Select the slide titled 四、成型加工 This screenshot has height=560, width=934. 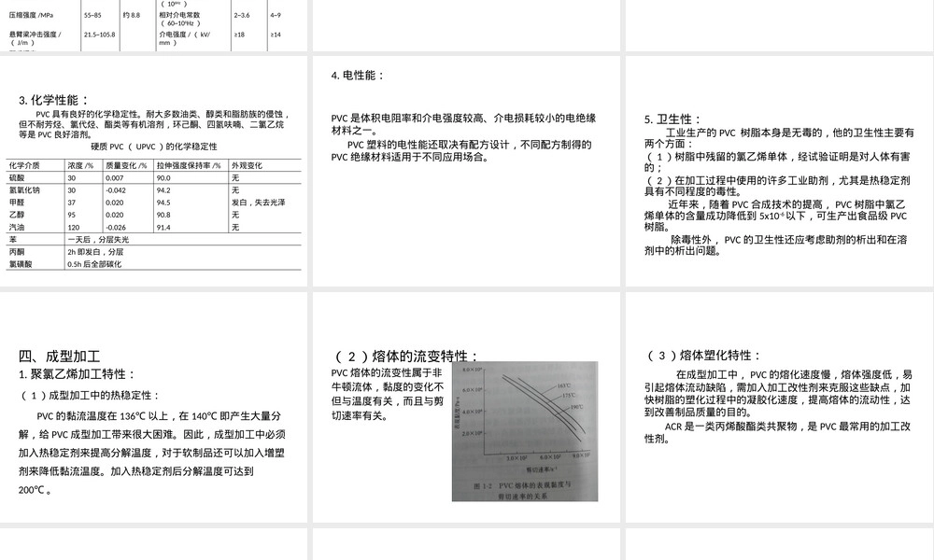pyautogui.click(x=154, y=408)
